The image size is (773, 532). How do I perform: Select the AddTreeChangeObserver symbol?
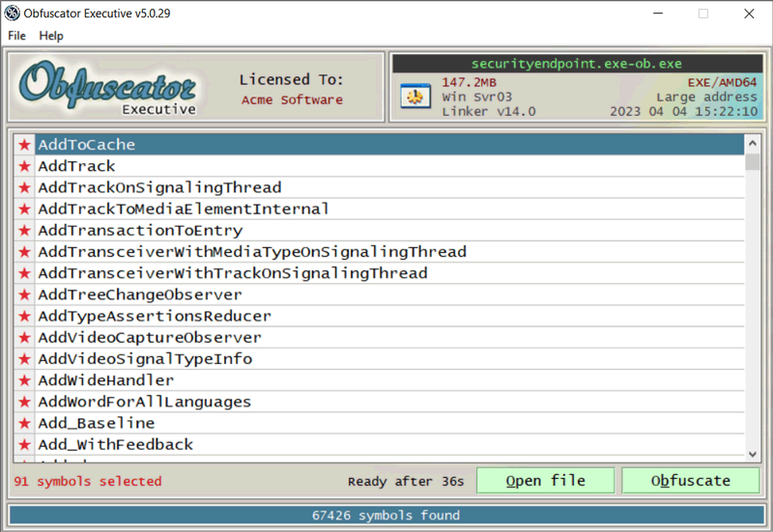point(389,294)
